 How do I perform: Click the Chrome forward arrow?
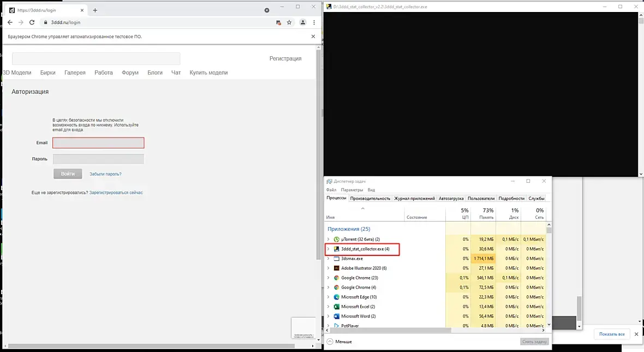[x=21, y=22]
